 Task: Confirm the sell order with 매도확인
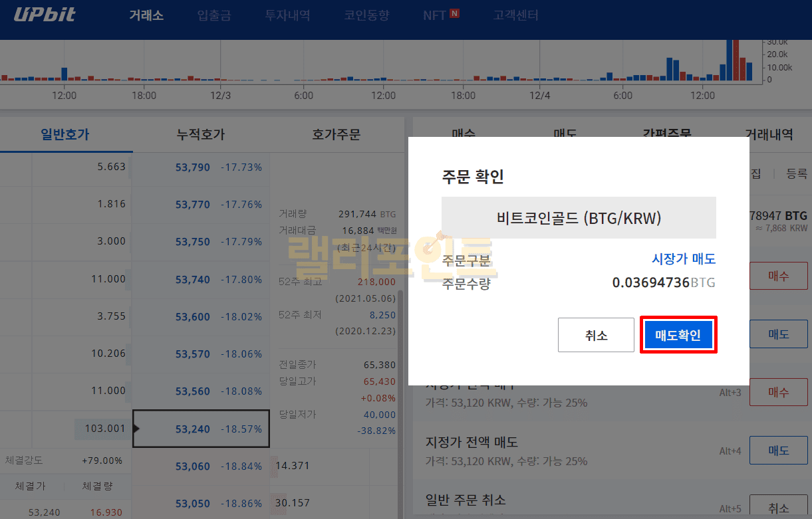678,335
